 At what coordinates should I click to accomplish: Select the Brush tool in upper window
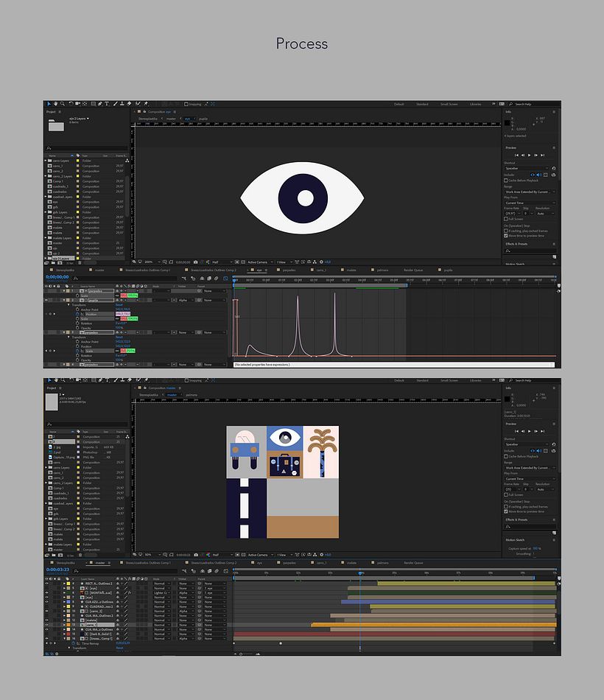click(115, 104)
